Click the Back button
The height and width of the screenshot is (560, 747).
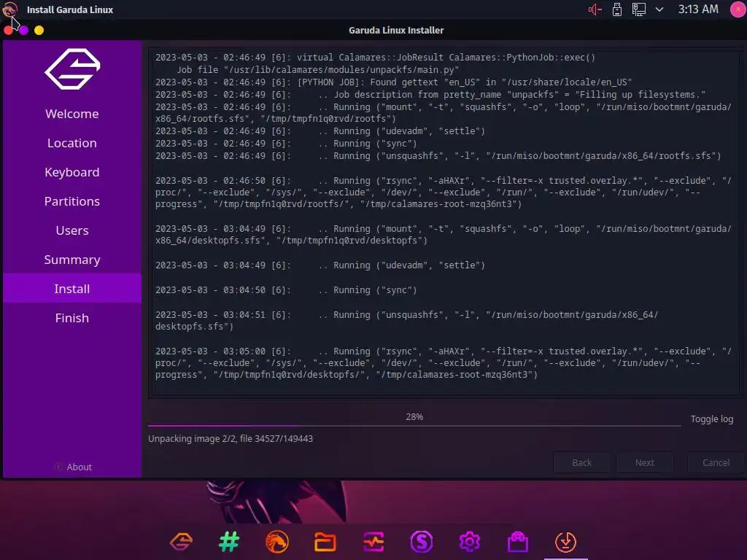point(581,462)
